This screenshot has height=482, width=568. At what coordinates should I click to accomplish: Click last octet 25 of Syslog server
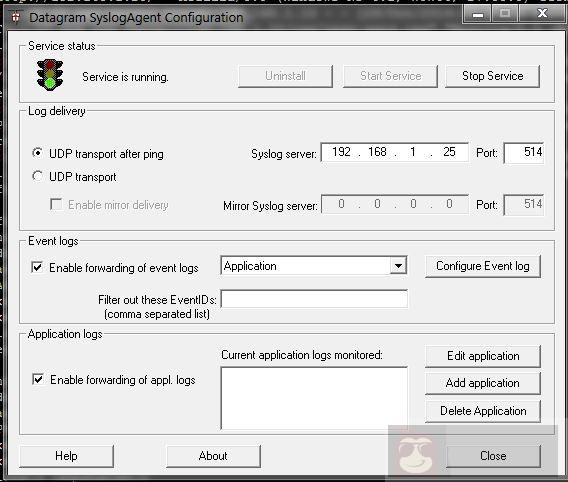pos(449,152)
